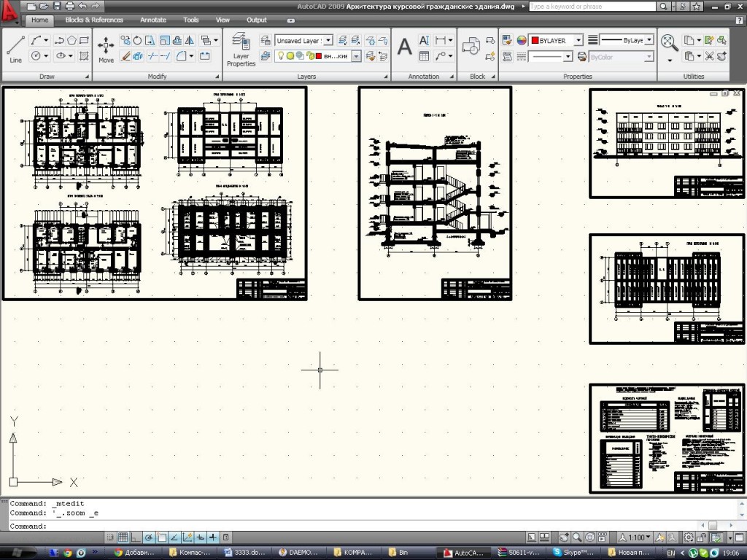Screen dimensions: 747x560
Task: Create a new drawing from quick access toolbar
Action: (31, 6)
